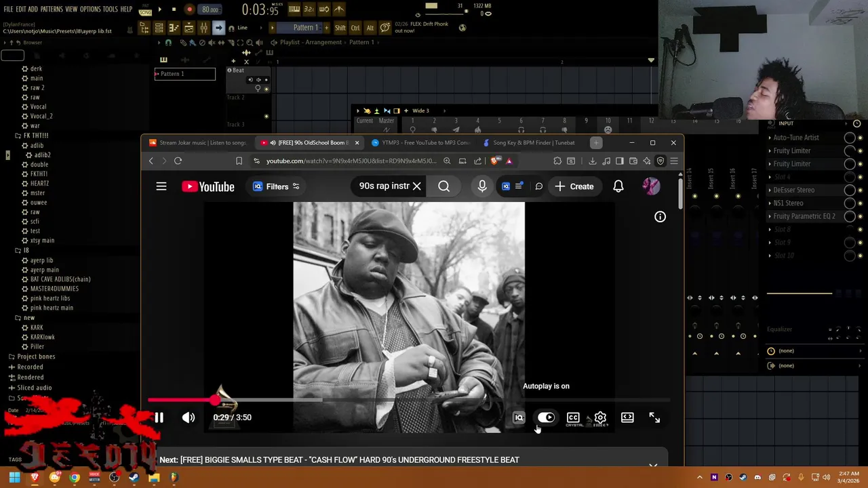Click the Brave shields lion icon

click(494, 161)
